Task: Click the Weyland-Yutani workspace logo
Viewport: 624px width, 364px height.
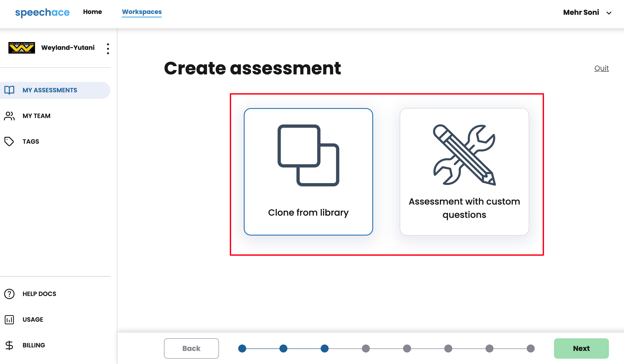Action: tap(21, 48)
